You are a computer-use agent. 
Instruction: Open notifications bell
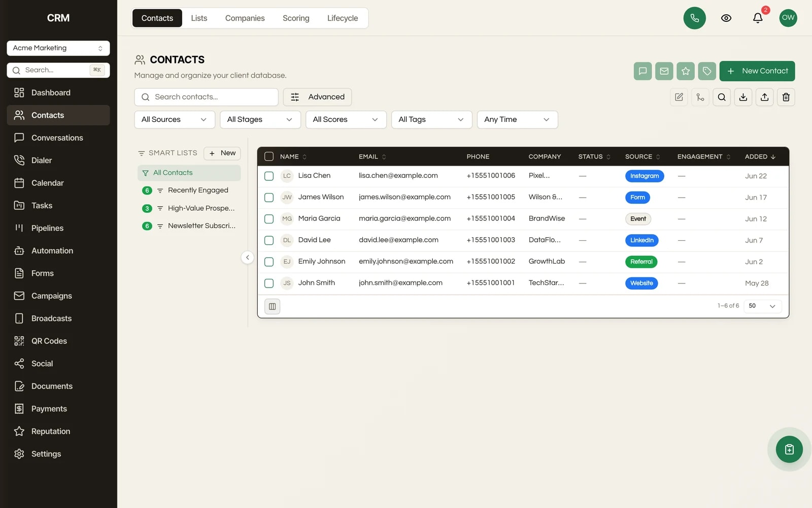point(758,18)
